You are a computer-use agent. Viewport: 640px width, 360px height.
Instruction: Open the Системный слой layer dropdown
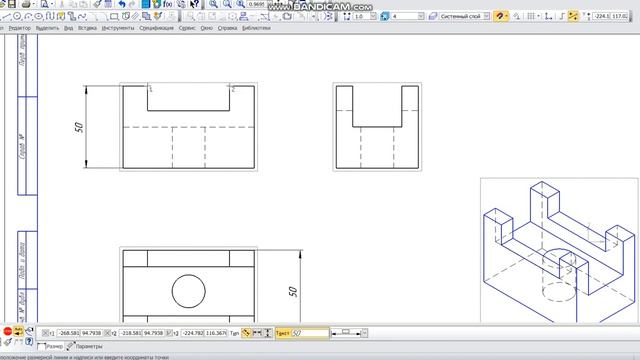click(487, 16)
